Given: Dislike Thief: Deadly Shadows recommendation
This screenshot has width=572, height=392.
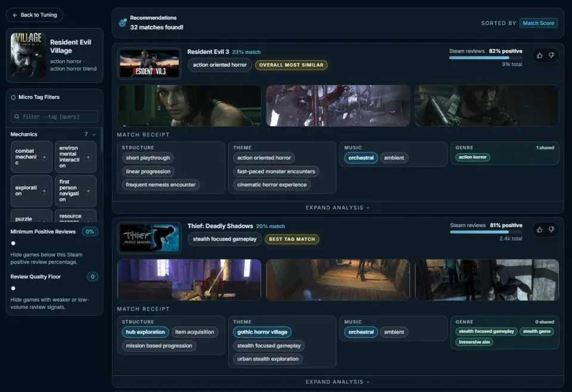Looking at the screenshot, I should point(551,230).
